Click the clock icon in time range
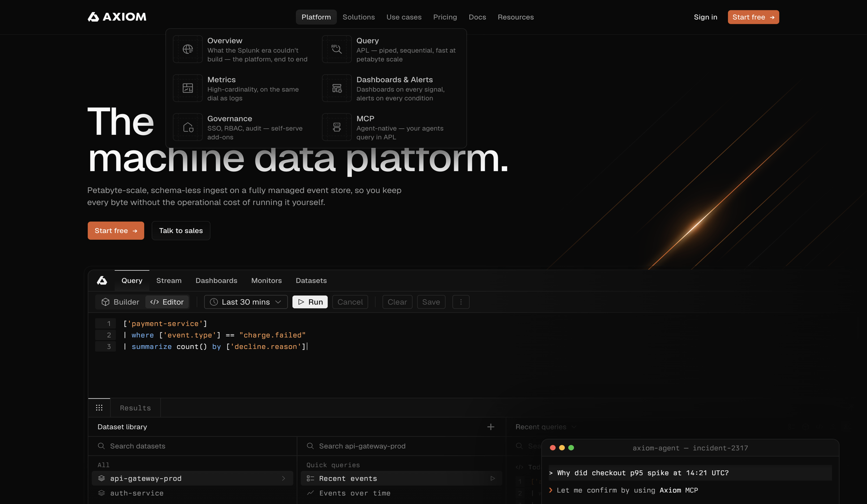The width and height of the screenshot is (867, 504). click(x=214, y=302)
